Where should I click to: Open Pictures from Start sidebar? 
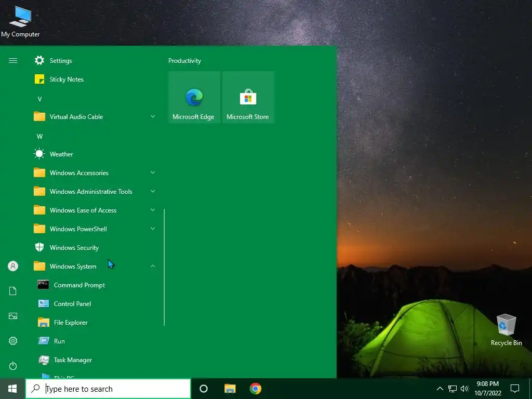(13, 316)
